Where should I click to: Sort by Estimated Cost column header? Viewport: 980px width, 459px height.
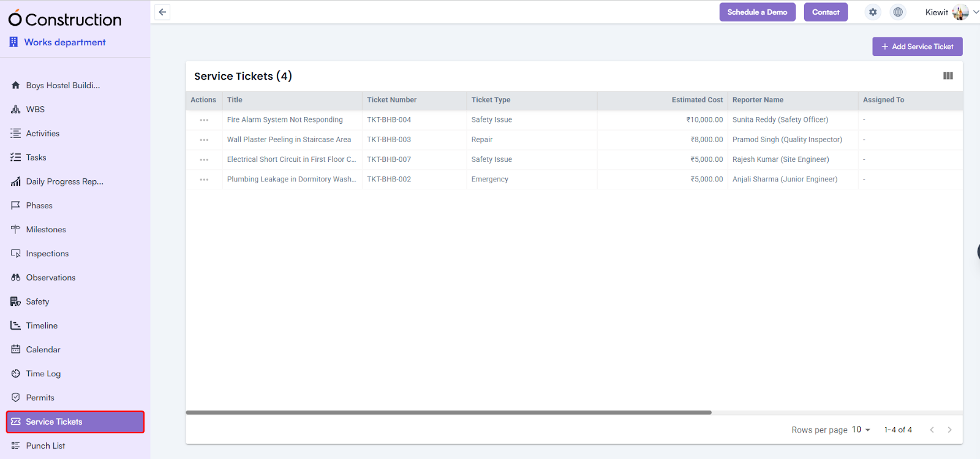coord(696,100)
